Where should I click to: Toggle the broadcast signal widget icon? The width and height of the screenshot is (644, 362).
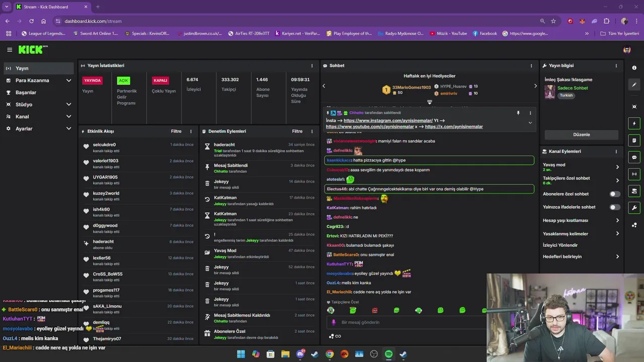click(634, 174)
